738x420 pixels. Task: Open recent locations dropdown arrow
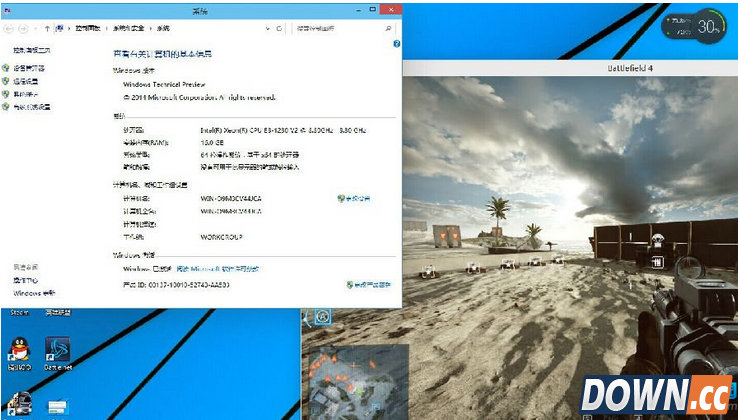[x=35, y=29]
